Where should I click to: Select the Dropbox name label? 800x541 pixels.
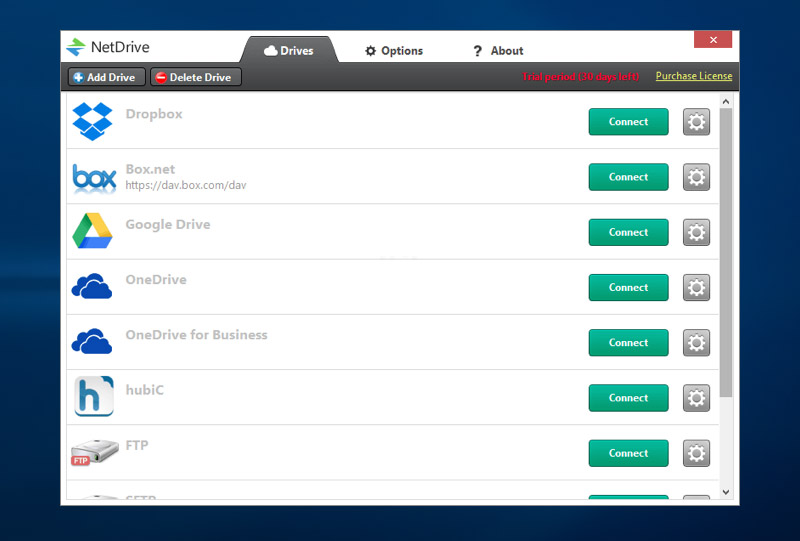[x=154, y=114]
